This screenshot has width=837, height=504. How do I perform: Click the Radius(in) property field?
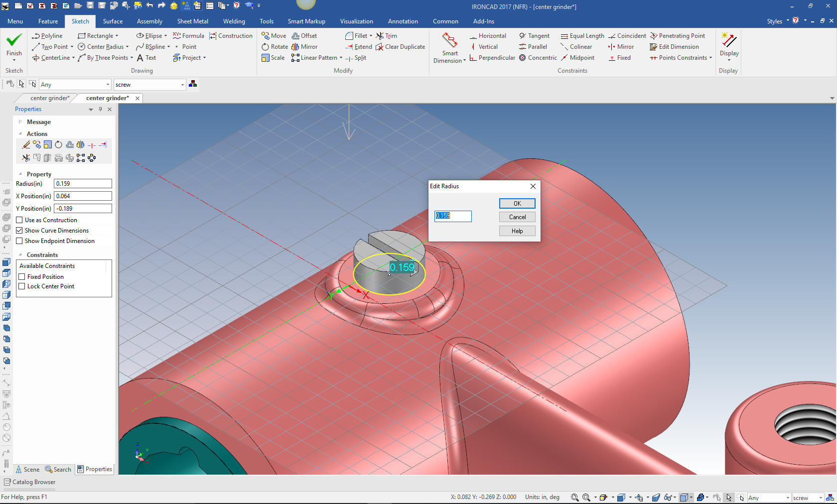coord(83,184)
